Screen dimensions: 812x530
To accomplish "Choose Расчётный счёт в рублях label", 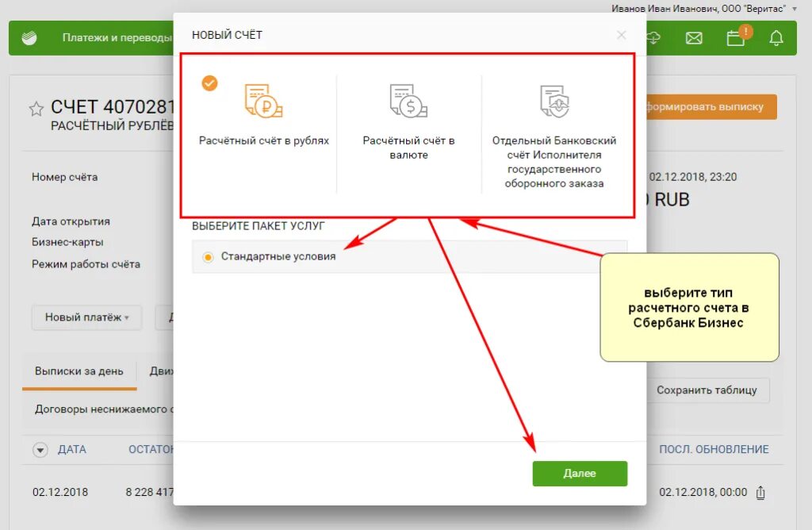I will tap(264, 141).
